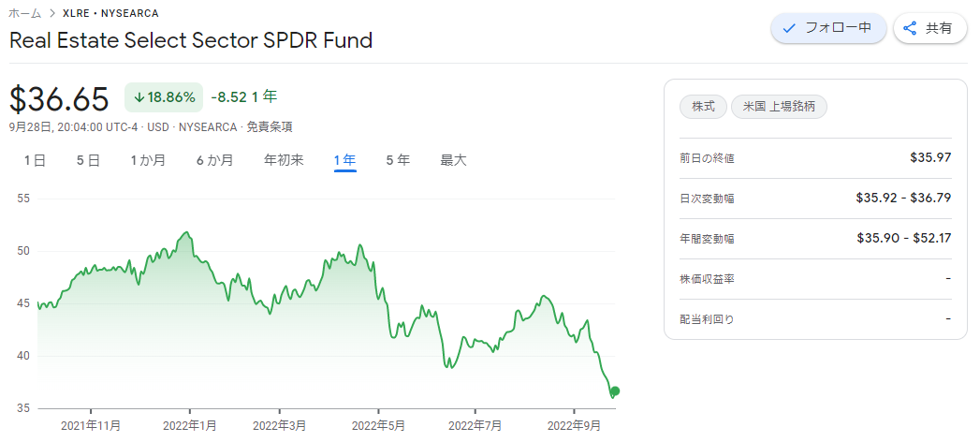
Task: Switch to the 1か月 range
Action: point(148,161)
